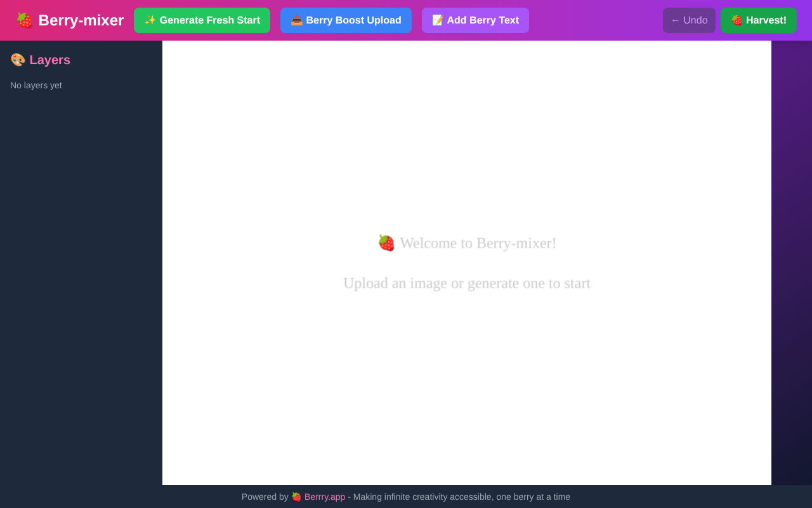This screenshot has height=508, width=812.
Task: Click the memo icon on Add Berry Text
Action: tap(438, 20)
